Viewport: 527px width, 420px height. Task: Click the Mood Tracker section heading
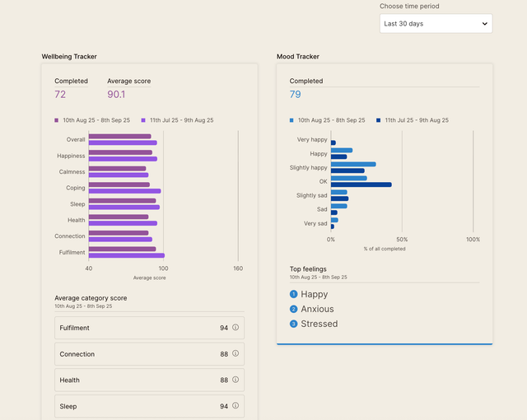(x=298, y=57)
